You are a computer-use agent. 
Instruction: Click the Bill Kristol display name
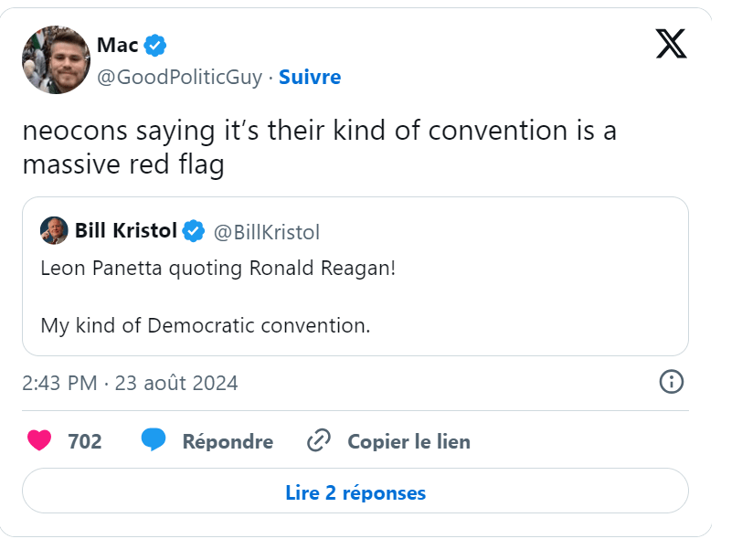pyautogui.click(x=126, y=231)
